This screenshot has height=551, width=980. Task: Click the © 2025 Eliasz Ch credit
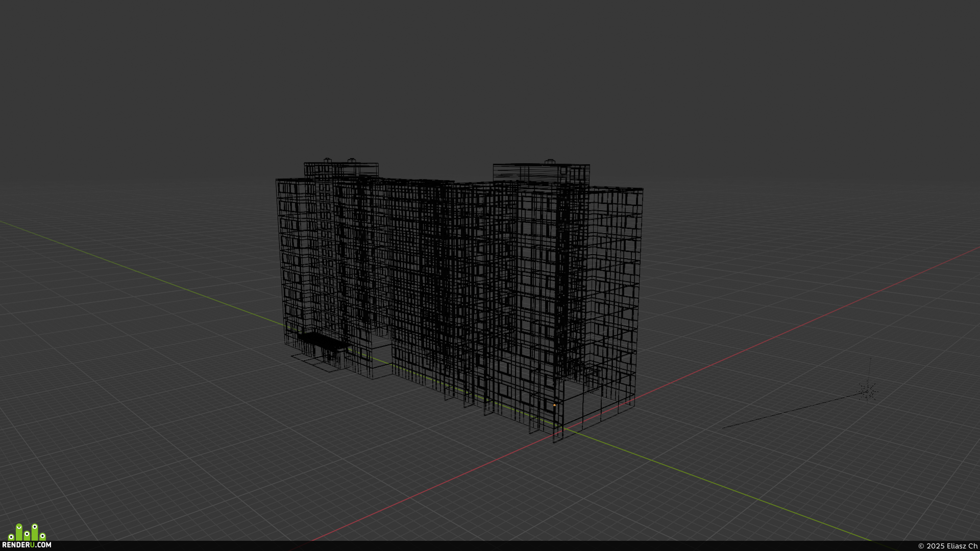point(948,546)
